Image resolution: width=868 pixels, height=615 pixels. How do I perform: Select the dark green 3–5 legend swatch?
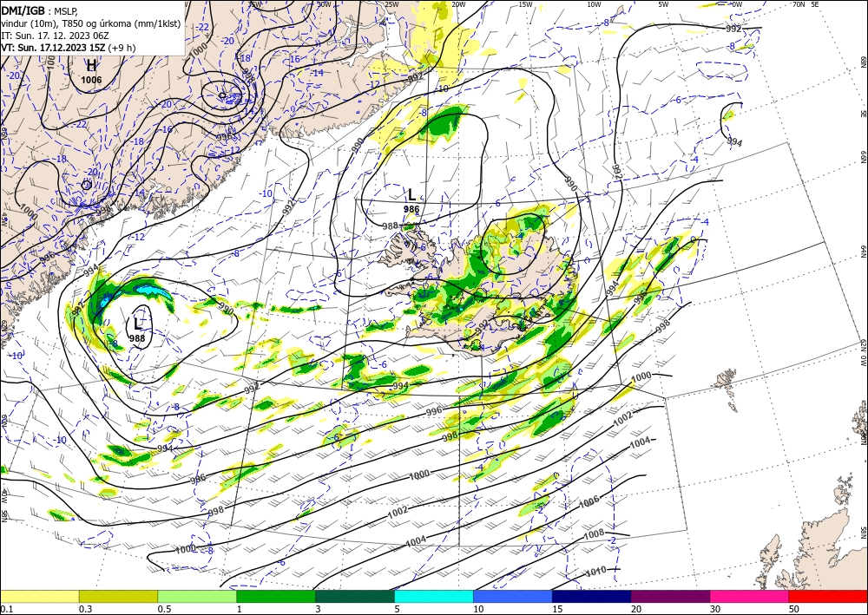click(355, 596)
